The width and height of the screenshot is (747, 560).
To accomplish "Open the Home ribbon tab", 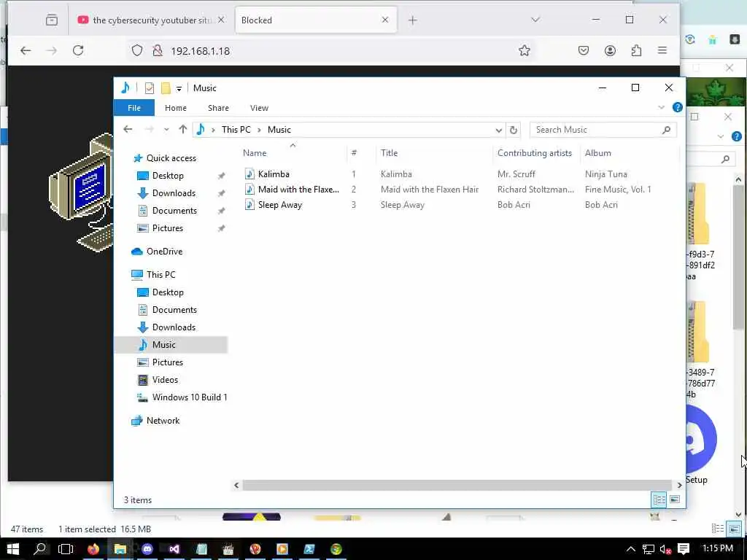I will [x=175, y=108].
